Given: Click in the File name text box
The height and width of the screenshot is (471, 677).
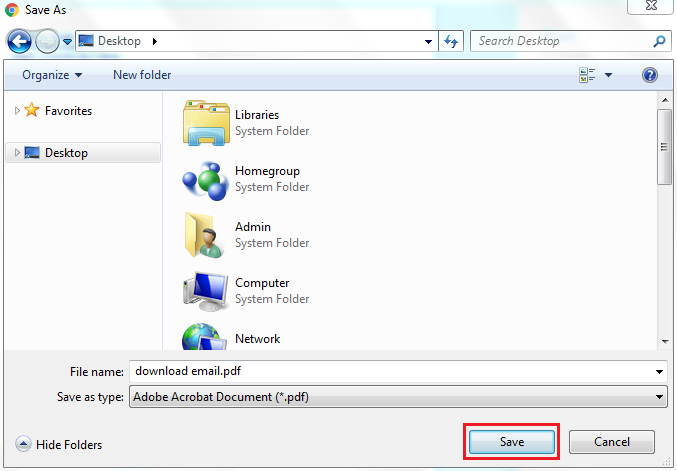Looking at the screenshot, I should point(391,371).
